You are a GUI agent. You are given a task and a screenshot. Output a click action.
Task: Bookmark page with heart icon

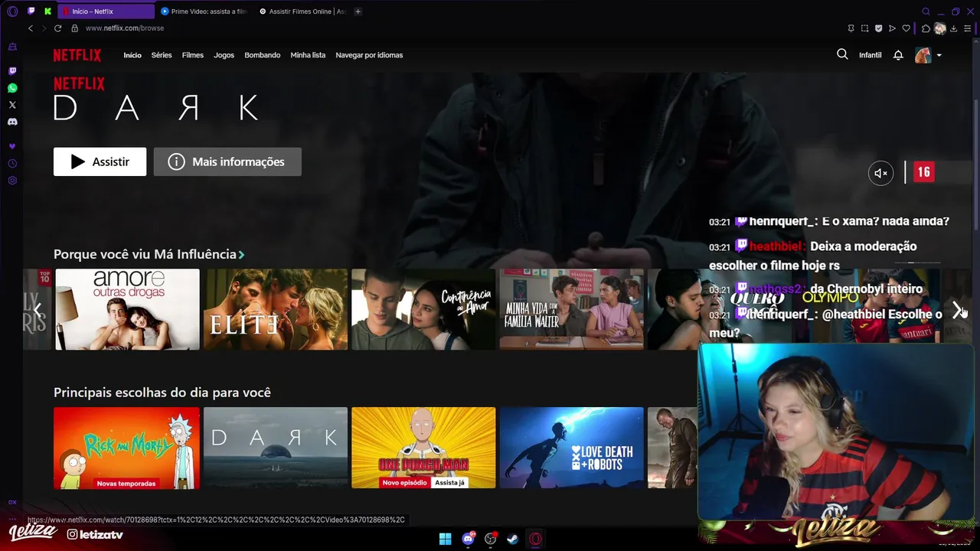coord(906,28)
